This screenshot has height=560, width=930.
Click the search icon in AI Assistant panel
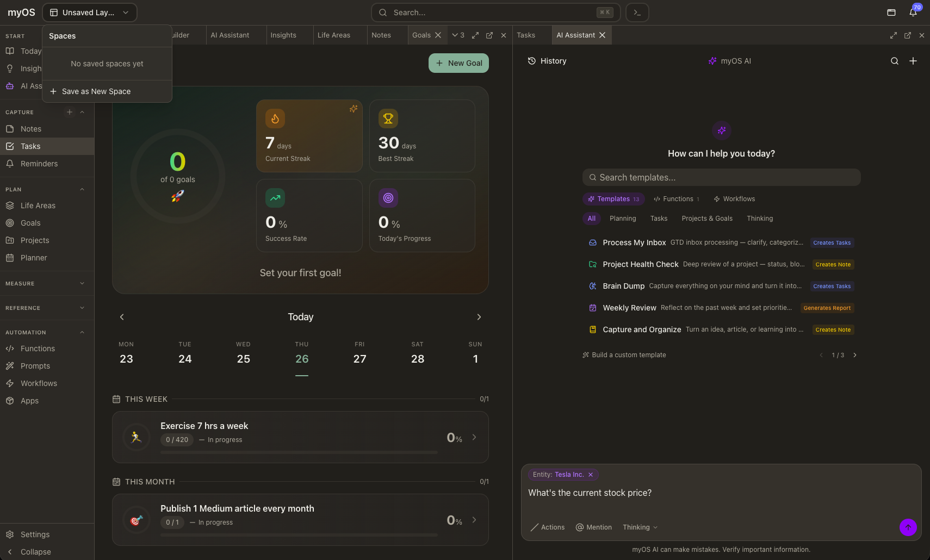[894, 61]
